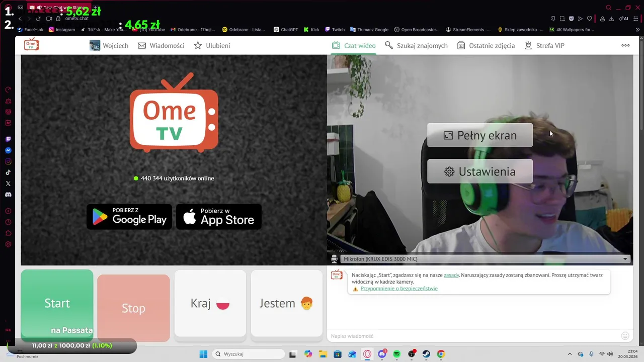Viewport: 644px width, 362px height.
Task: Open the browser downloads icon
Action: tap(612, 19)
